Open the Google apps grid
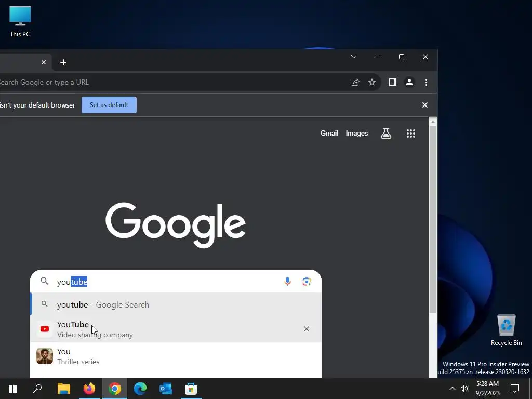 (411, 134)
